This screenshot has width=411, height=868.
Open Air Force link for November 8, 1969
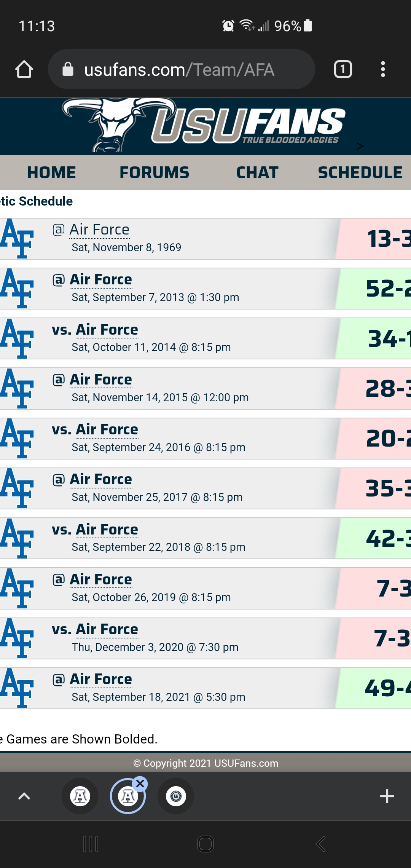pyautogui.click(x=100, y=230)
